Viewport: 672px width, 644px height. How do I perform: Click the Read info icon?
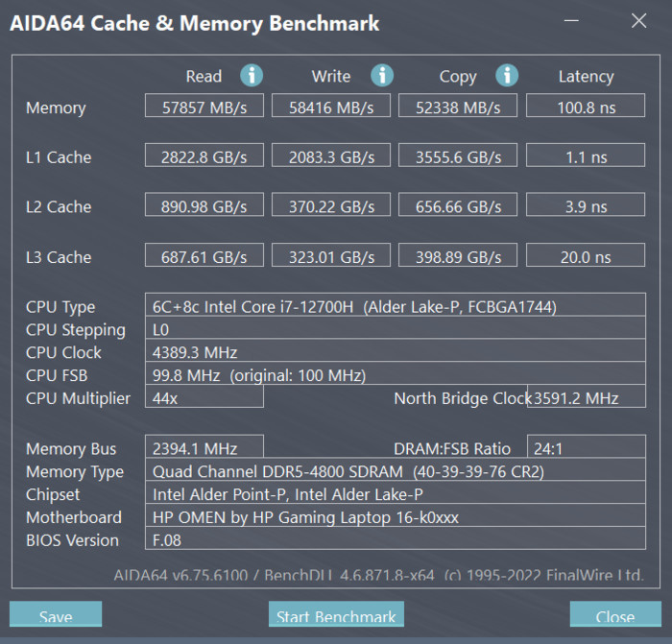pyautogui.click(x=252, y=76)
